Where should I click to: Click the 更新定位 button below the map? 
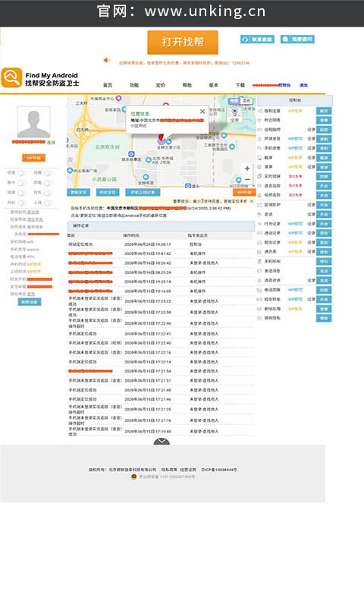79,193
